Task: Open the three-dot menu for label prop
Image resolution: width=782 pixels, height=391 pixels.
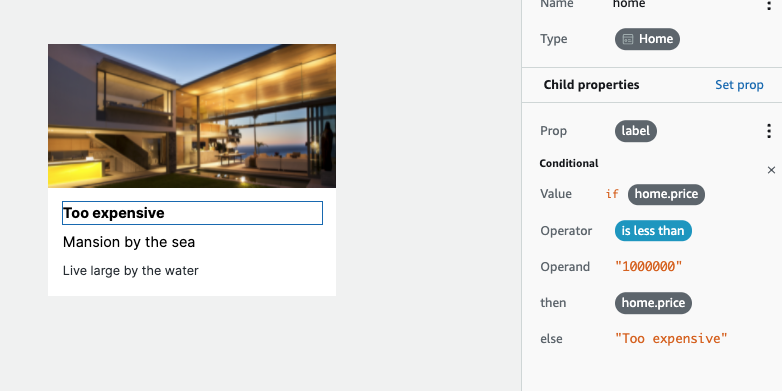Action: pos(769,131)
